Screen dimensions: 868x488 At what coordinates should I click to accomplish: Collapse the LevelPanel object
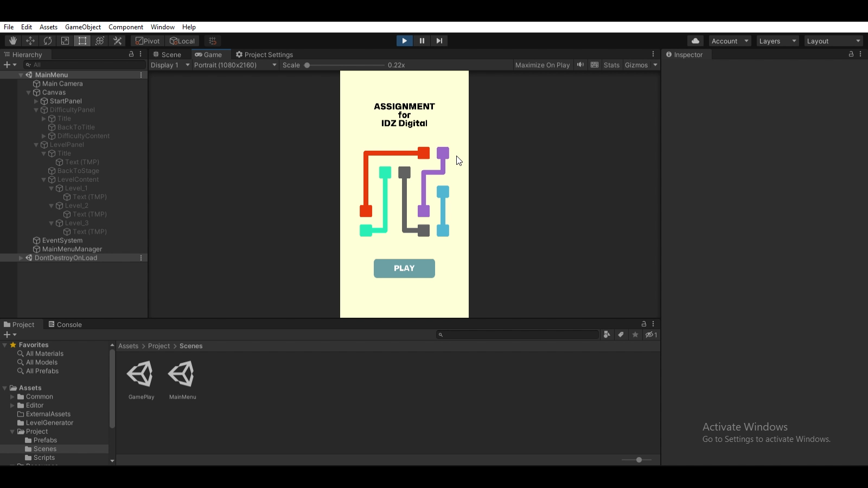(36, 145)
